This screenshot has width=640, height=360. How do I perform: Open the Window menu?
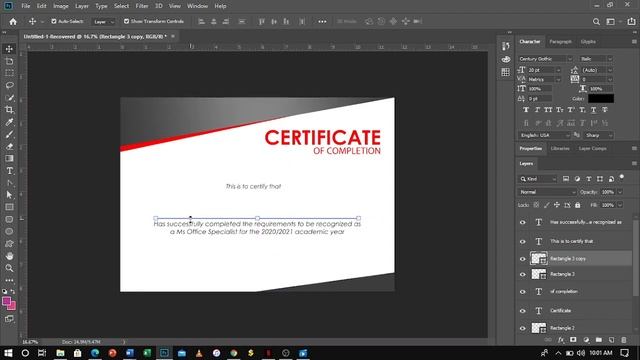pos(197,6)
